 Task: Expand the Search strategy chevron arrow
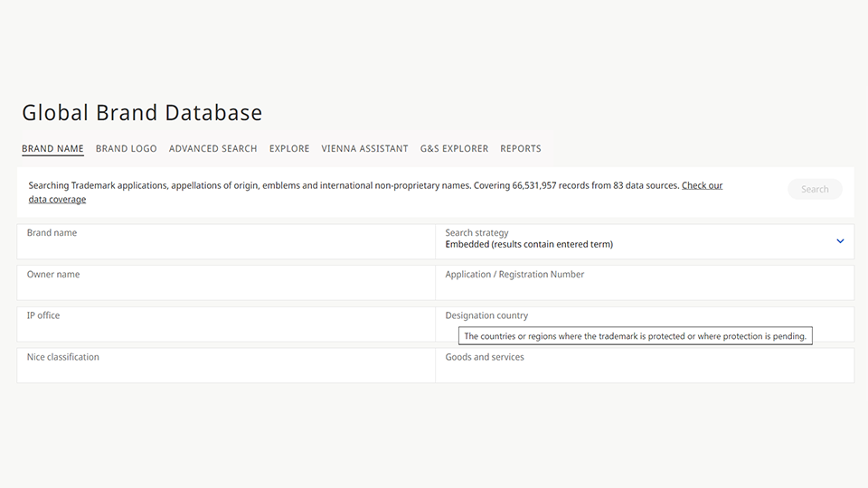[x=840, y=241]
